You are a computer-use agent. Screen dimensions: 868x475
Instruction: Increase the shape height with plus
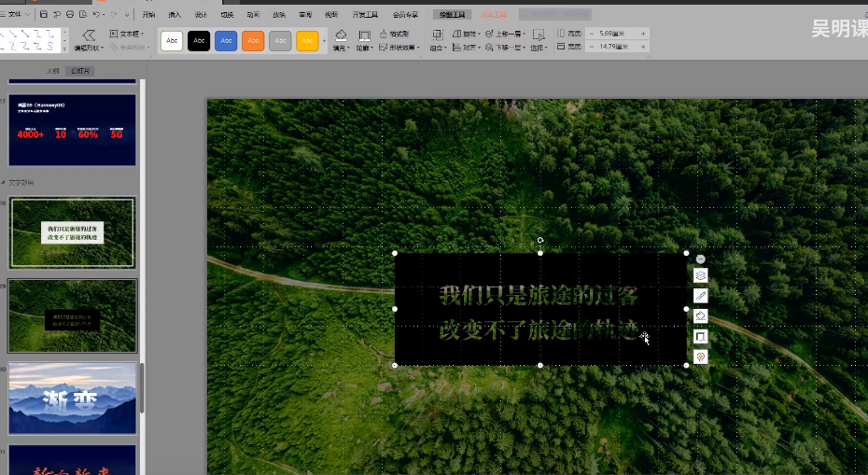[643, 34]
